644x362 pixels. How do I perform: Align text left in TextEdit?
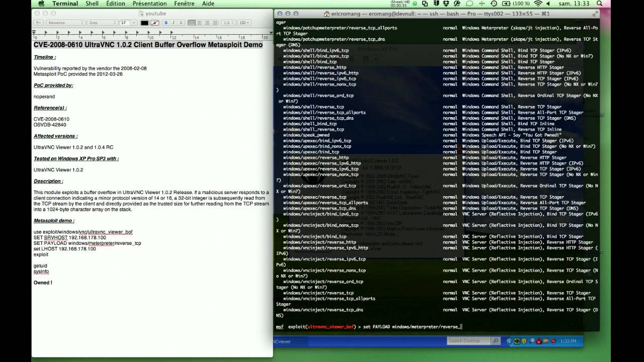pyautogui.click(x=192, y=23)
